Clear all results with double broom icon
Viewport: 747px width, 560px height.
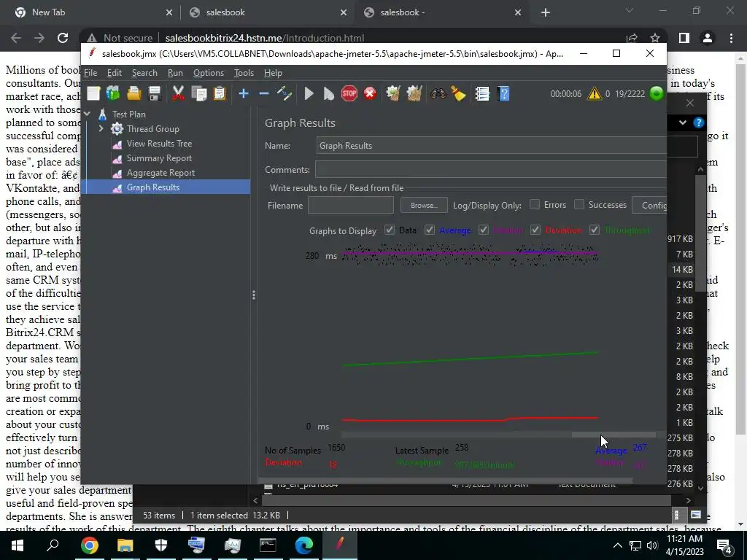414,94
